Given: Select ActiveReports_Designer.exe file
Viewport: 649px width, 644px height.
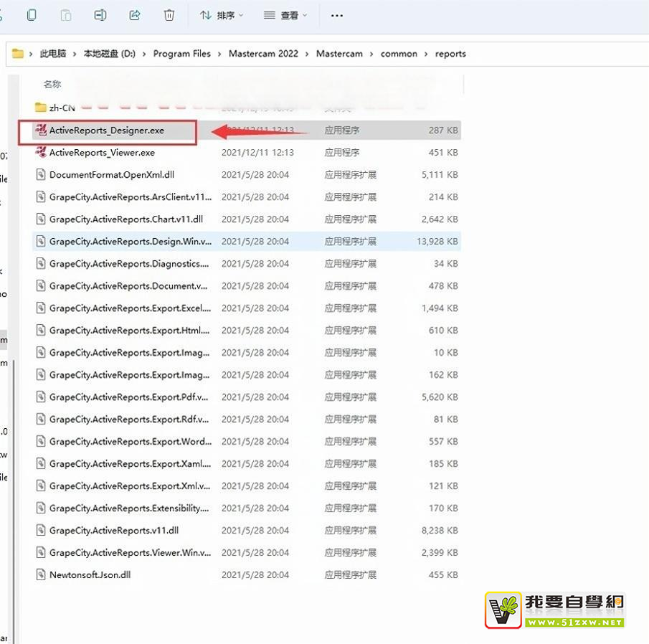Looking at the screenshot, I should click(x=106, y=131).
